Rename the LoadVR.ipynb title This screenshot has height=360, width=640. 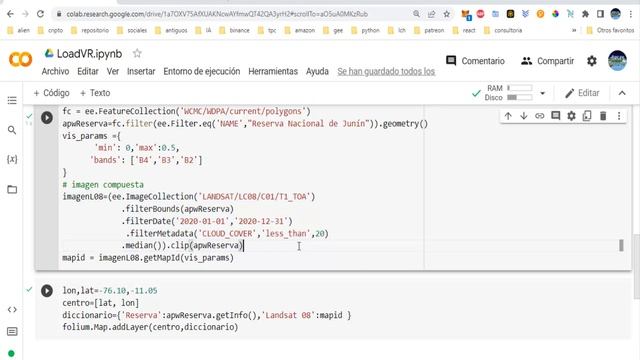coord(89,53)
